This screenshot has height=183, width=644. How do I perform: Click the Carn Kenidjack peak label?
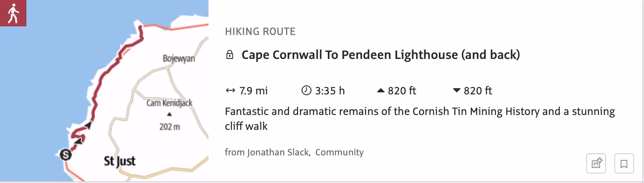tap(170, 103)
